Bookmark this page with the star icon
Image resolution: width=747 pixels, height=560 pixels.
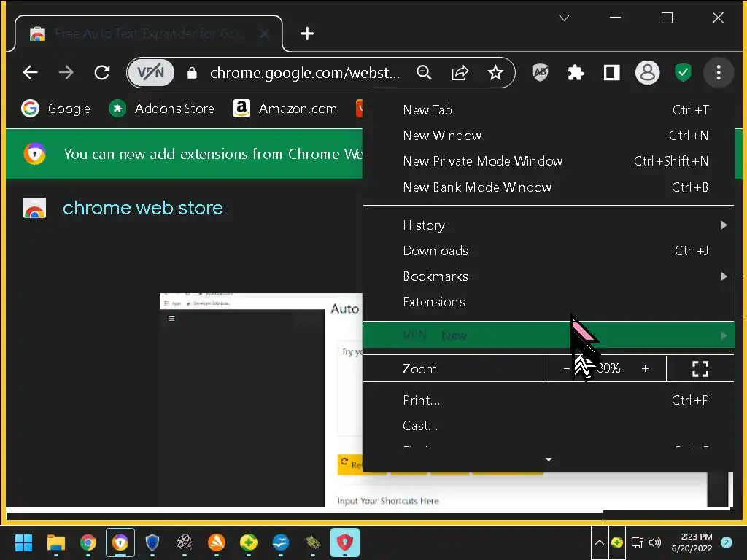[495, 72]
